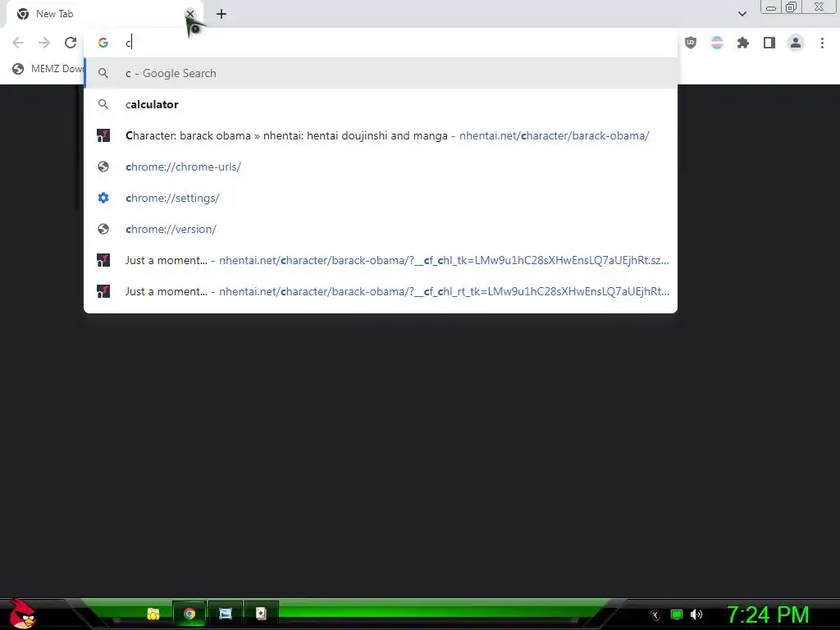This screenshot has width=840, height=630.
Task: Click the green monitor tray icon
Action: [677, 614]
